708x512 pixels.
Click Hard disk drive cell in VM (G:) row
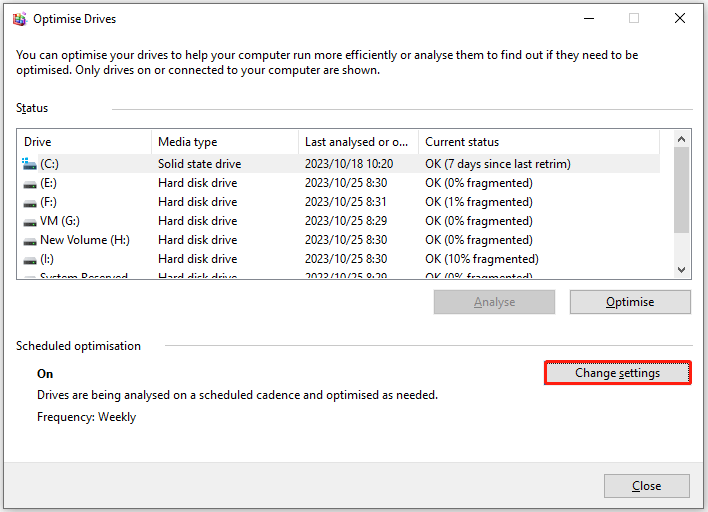(197, 221)
